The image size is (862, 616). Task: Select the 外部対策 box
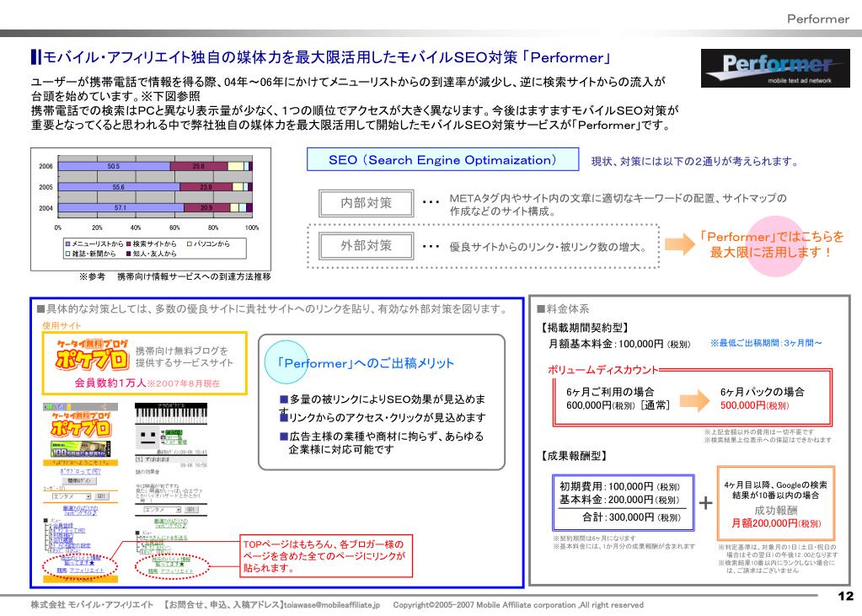367,246
